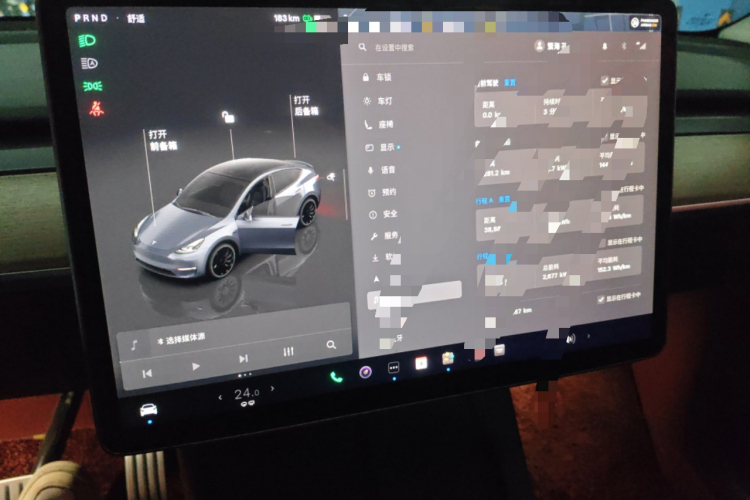Open the media equalizer icon
This screenshot has height=500, width=750.
click(288, 351)
